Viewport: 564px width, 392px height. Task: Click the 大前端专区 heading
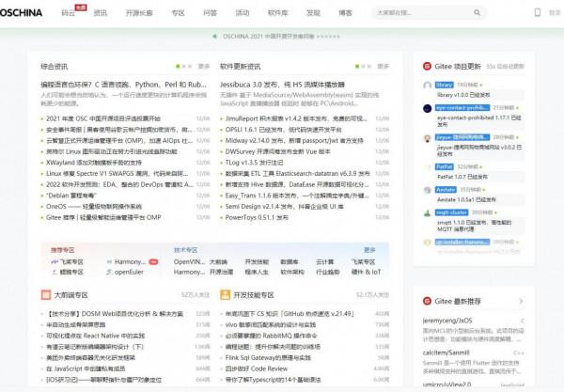coord(70,295)
